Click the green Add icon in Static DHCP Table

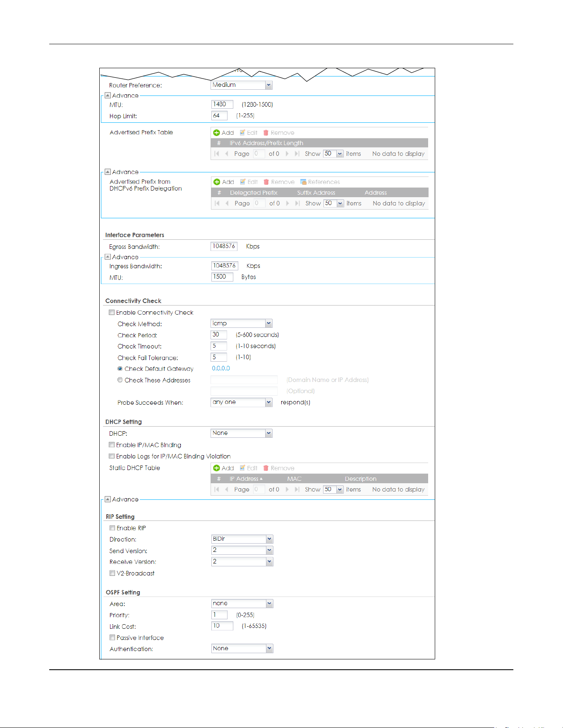click(x=216, y=468)
